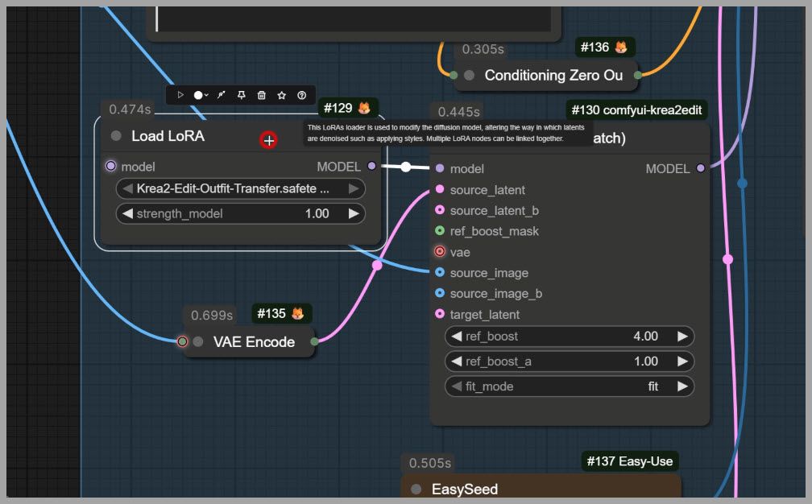Open the Krea2-Edit-Outfit-Transfer LoRA file selector
This screenshot has height=504, width=812.
click(x=240, y=188)
